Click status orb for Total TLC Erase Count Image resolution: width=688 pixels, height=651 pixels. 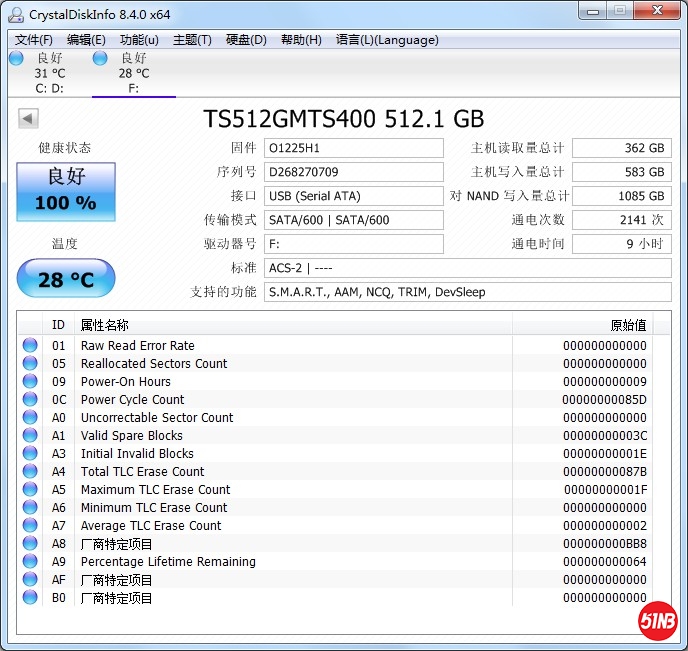coord(30,472)
